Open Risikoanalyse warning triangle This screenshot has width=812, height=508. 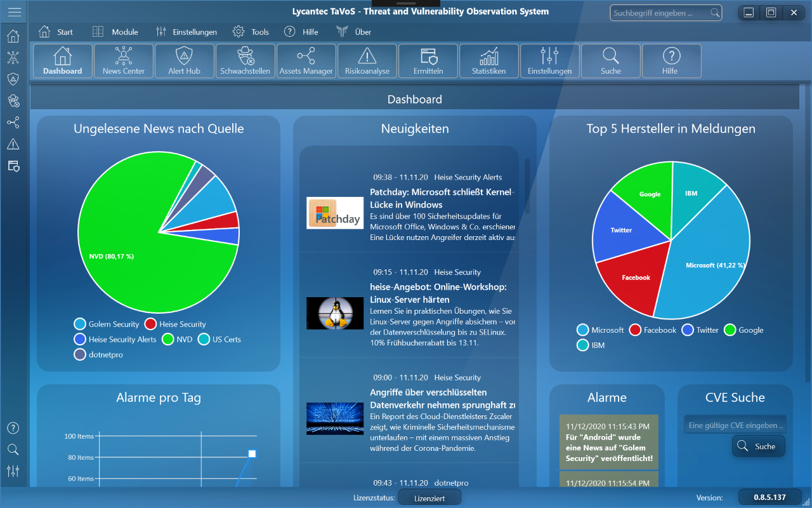367,61
